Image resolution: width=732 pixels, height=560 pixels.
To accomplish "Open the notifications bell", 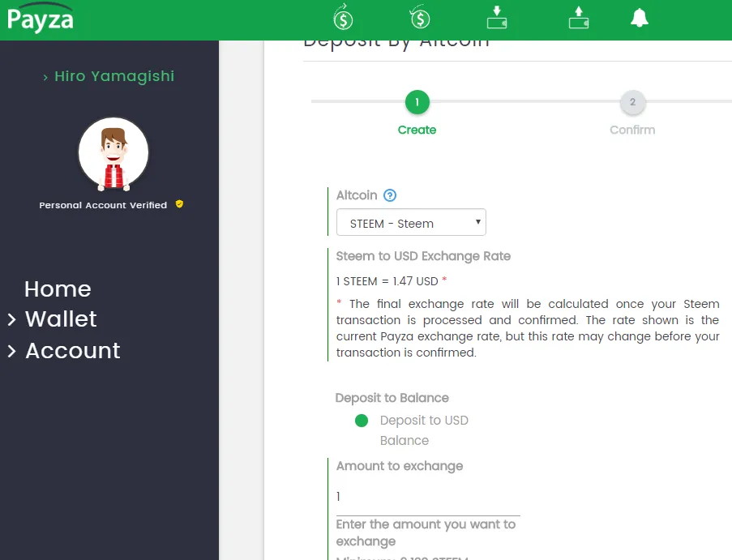I will point(639,18).
